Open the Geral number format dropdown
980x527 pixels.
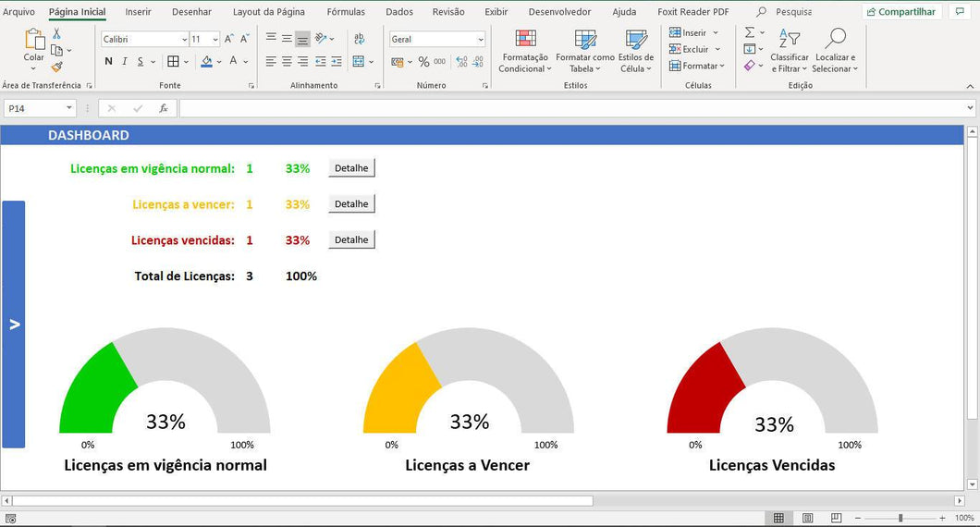(481, 40)
